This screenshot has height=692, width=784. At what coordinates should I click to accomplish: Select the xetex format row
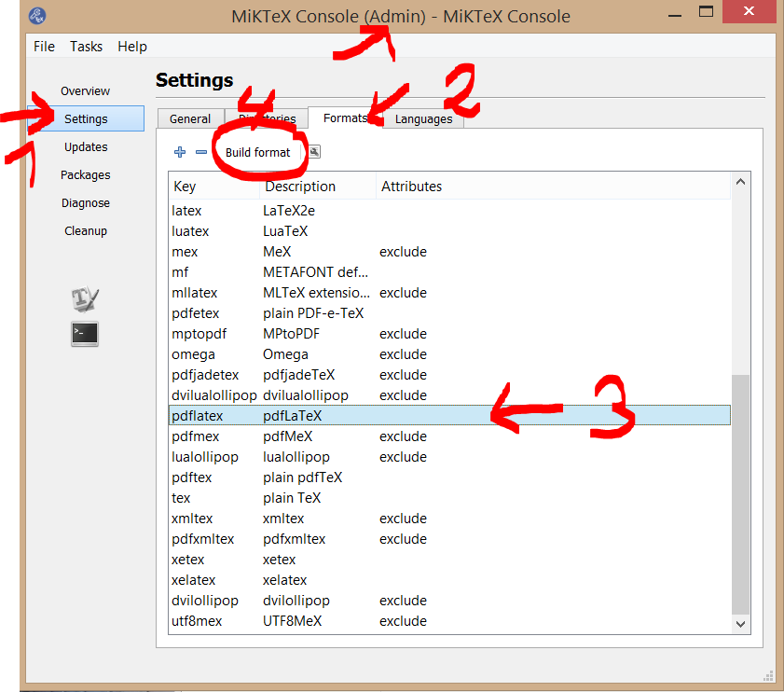pyautogui.click(x=449, y=560)
